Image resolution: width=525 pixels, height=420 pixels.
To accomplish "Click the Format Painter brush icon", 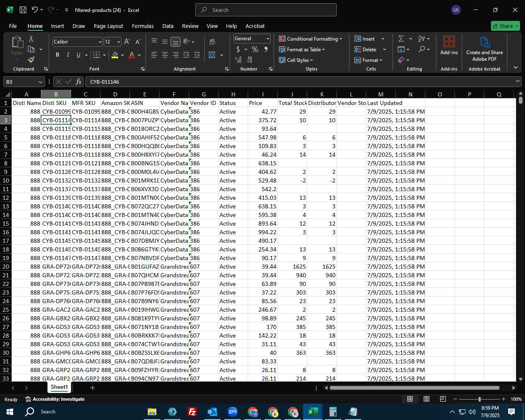I will coord(31,59).
